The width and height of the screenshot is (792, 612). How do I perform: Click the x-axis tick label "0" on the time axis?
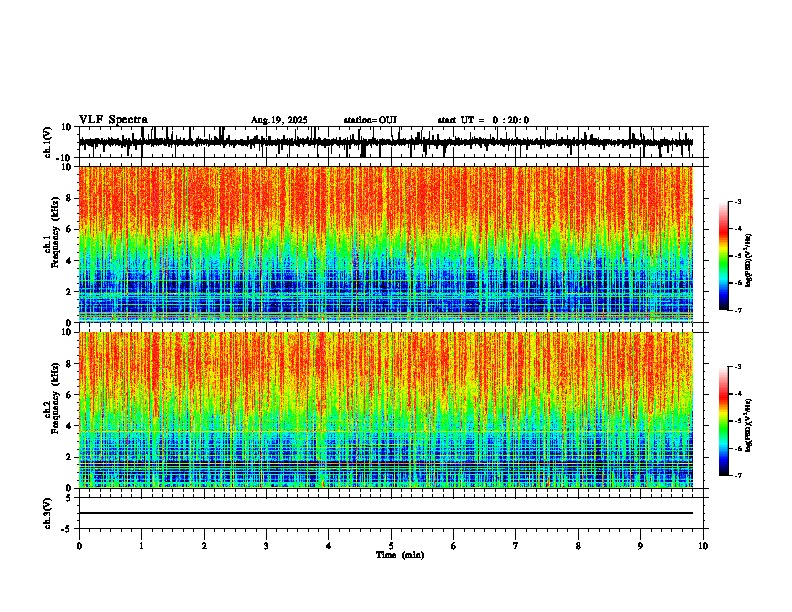(79, 546)
